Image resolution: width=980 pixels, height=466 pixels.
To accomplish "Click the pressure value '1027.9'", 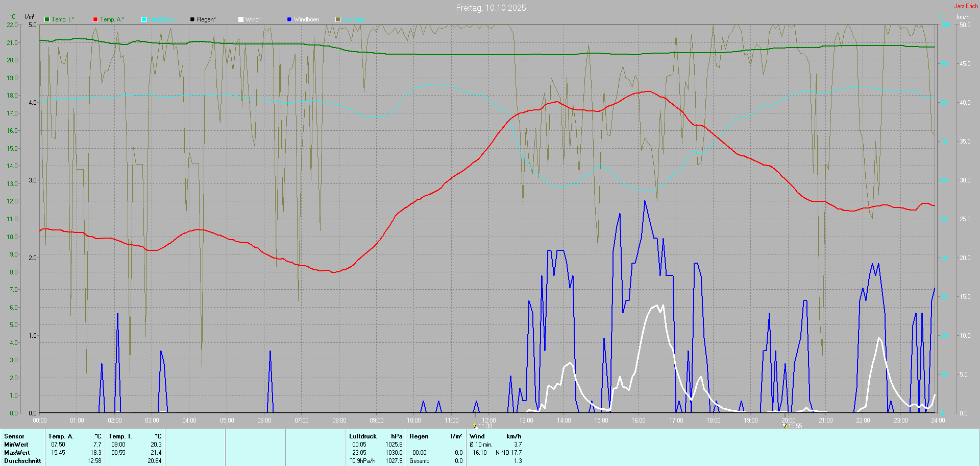I will pos(394,461).
